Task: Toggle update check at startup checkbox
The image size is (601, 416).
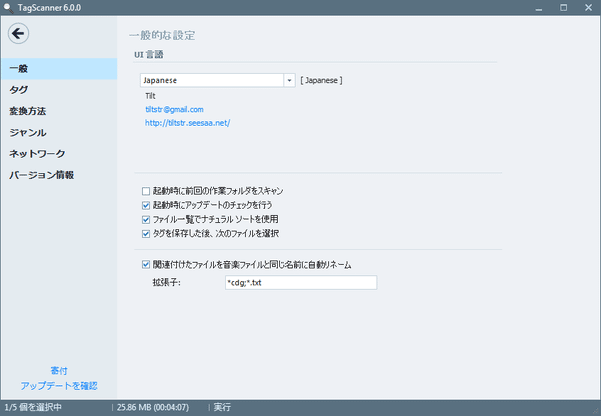Action: pyautogui.click(x=146, y=205)
